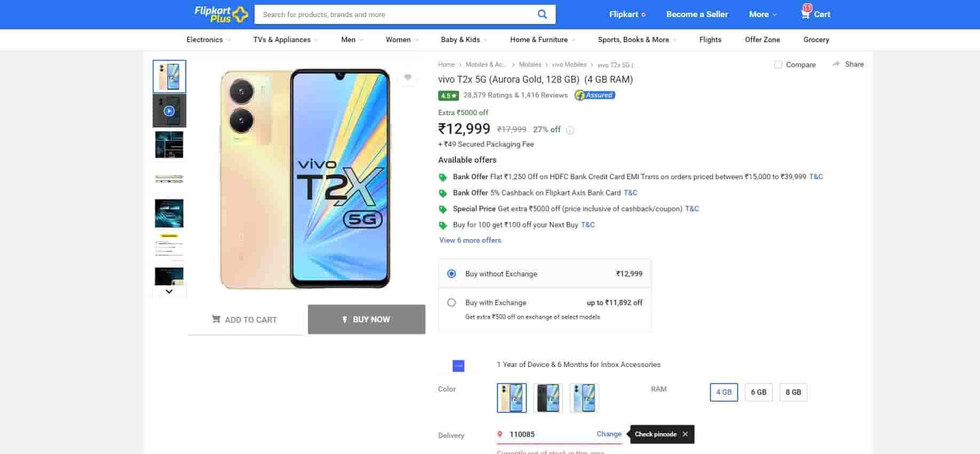Click the search magnifier icon
The height and width of the screenshot is (454, 980).
pyautogui.click(x=542, y=14)
